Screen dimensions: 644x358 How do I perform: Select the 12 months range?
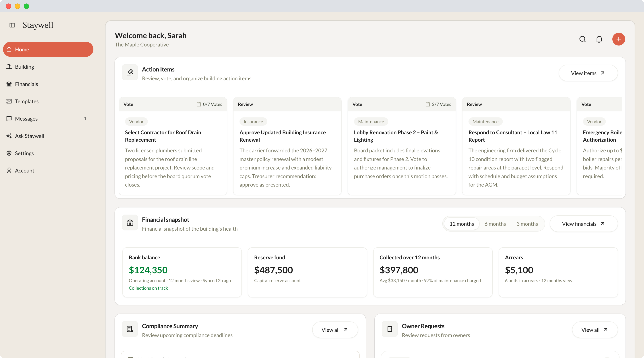[462, 224]
